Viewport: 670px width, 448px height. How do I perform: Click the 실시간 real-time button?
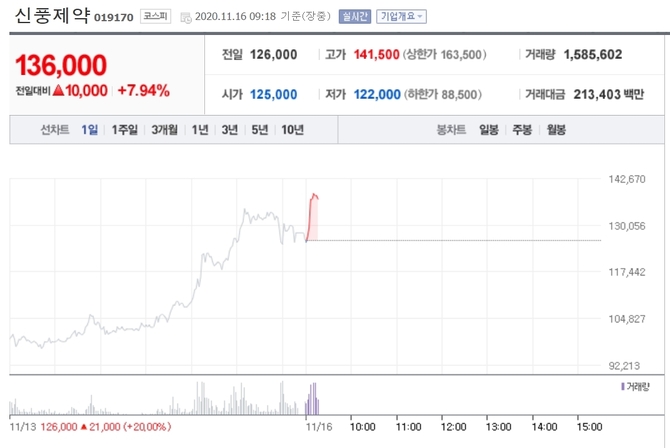pos(354,16)
